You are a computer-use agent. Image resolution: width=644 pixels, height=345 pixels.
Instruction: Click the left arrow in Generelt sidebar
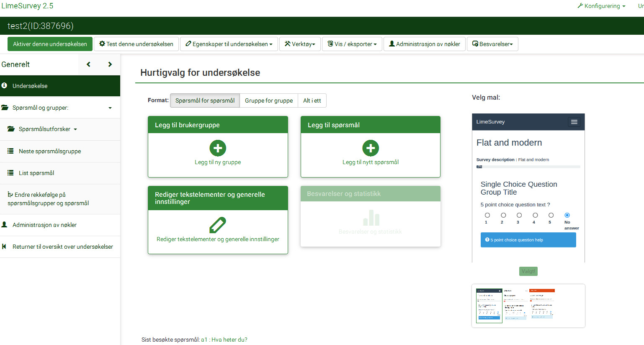point(88,64)
